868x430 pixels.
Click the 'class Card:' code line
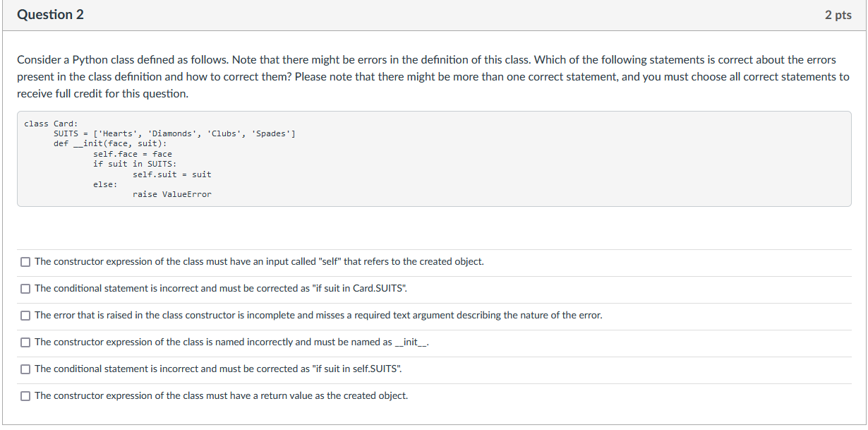click(51, 124)
